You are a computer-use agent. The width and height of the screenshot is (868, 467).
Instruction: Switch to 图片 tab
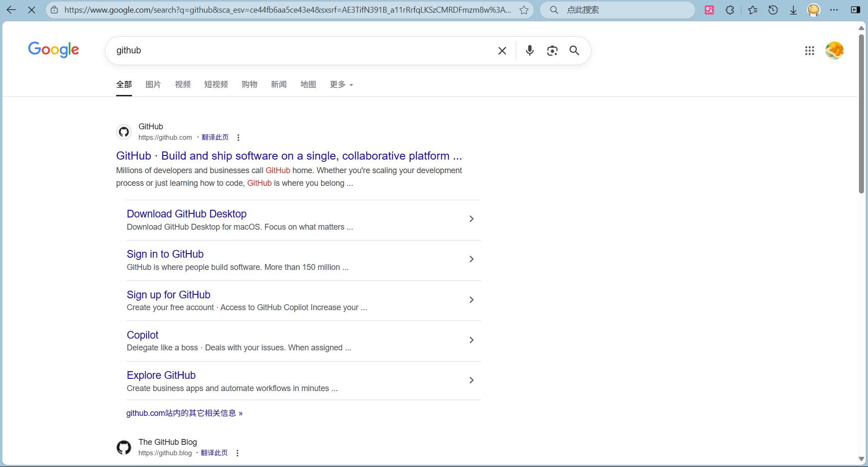click(153, 85)
